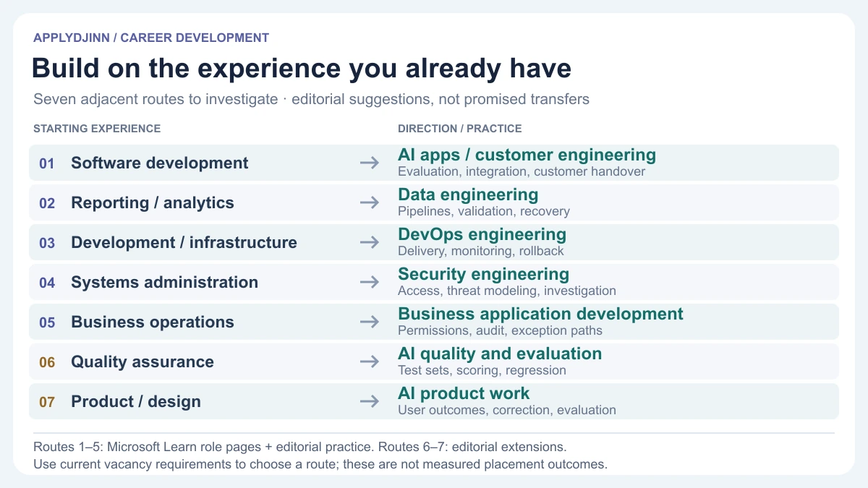Click row number 03
The height and width of the screenshot is (488, 868).
pos(47,244)
